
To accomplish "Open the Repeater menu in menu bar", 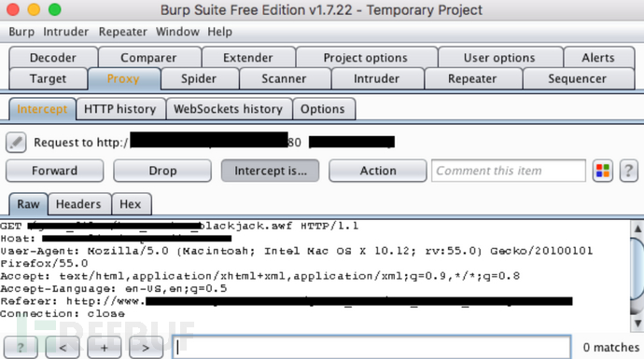I will click(x=123, y=32).
